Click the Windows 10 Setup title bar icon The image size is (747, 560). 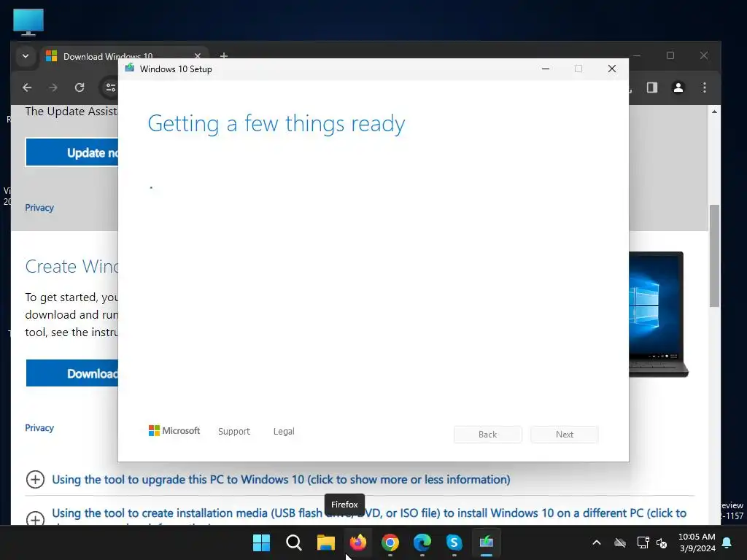pos(129,69)
